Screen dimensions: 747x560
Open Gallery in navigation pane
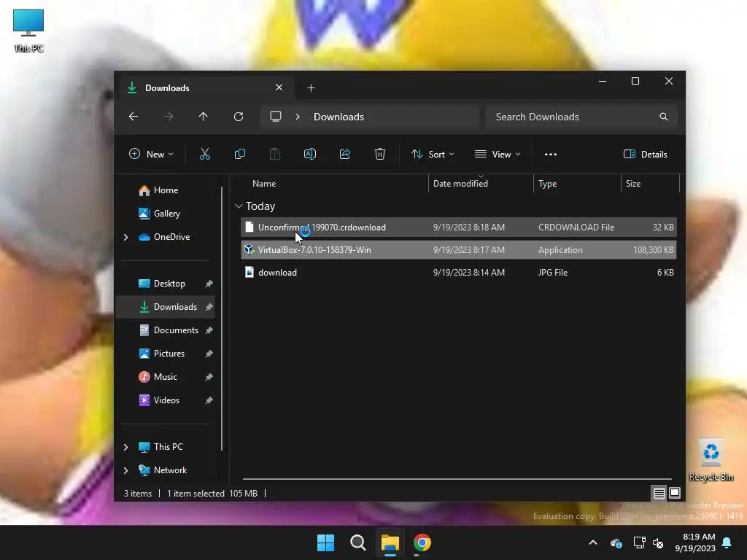[167, 214]
